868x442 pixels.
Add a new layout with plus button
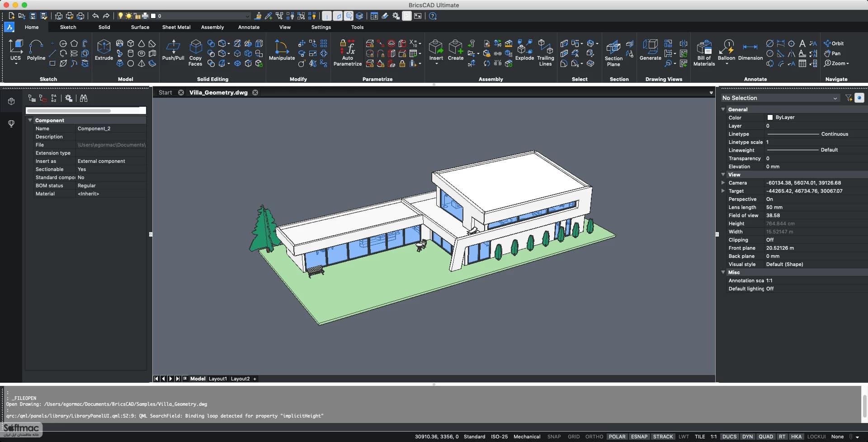(255, 379)
